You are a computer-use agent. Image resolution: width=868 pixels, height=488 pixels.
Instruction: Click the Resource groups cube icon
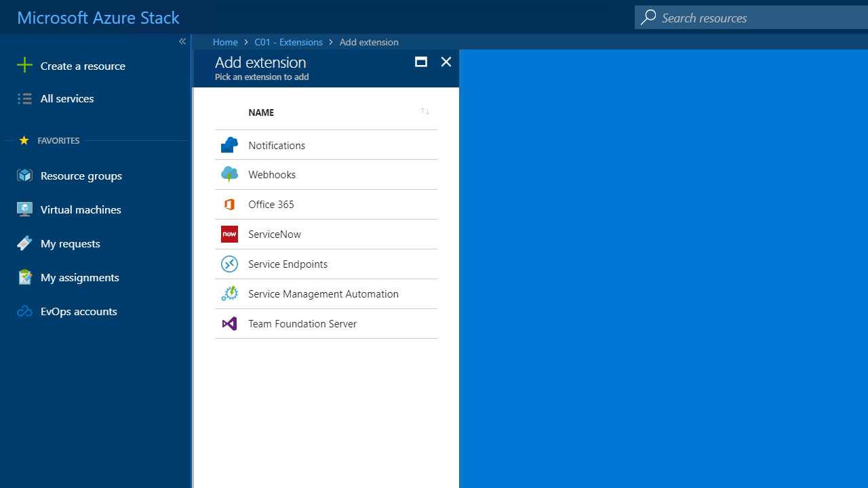point(25,176)
